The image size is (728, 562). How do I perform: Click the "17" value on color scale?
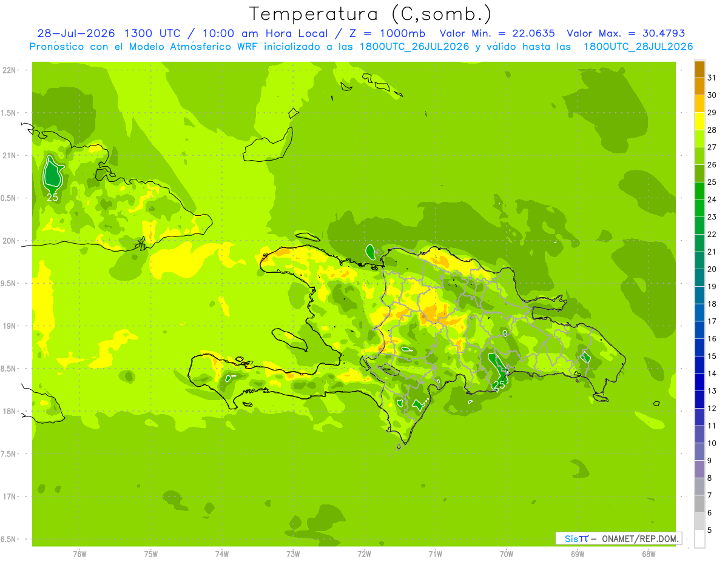pos(712,321)
